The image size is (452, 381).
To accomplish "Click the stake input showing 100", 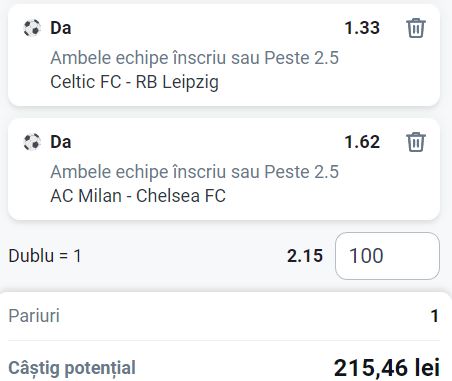I will coord(387,256).
